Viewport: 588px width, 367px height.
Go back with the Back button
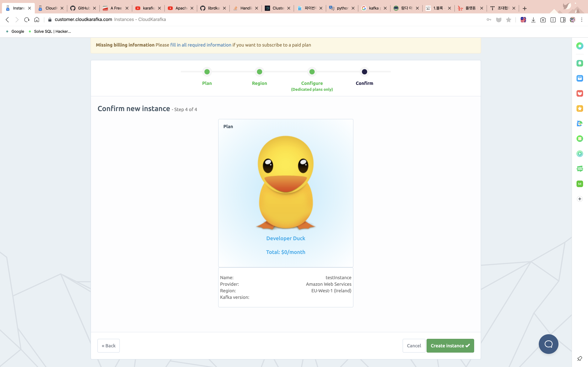pyautogui.click(x=108, y=346)
